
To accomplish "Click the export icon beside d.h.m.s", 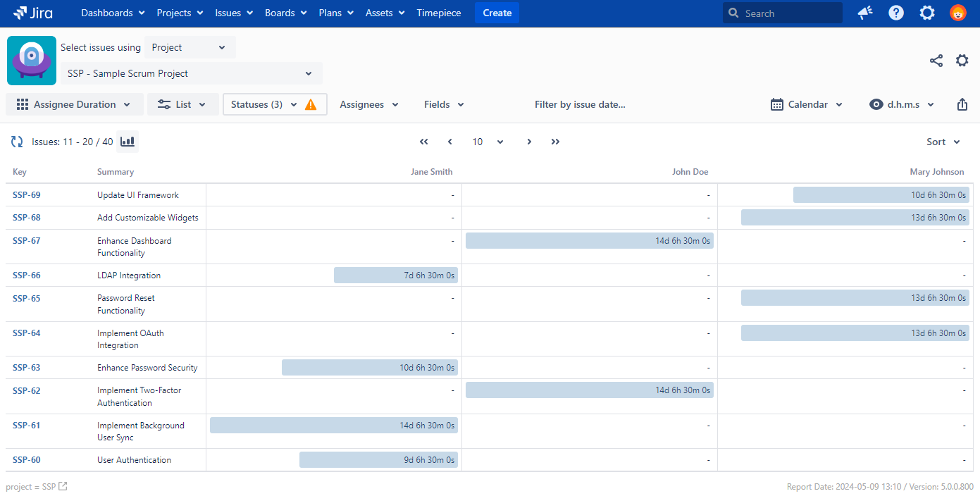I will pyautogui.click(x=962, y=104).
